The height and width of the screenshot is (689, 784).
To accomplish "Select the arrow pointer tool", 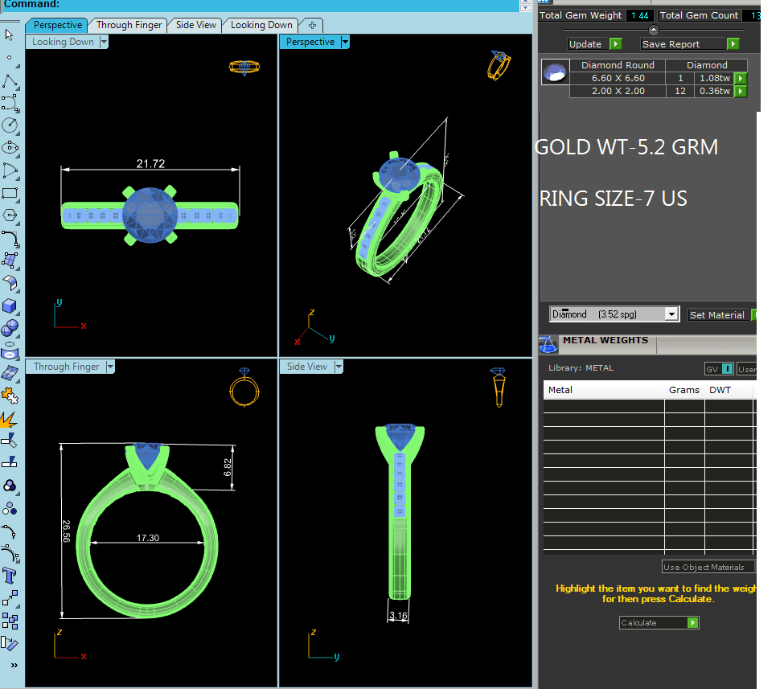I will coord(10,35).
